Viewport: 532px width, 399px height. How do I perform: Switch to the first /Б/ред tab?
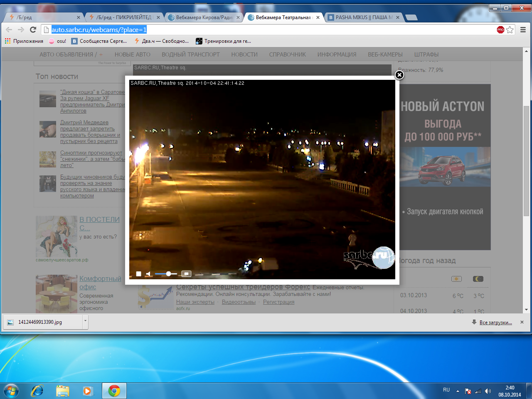[43, 17]
